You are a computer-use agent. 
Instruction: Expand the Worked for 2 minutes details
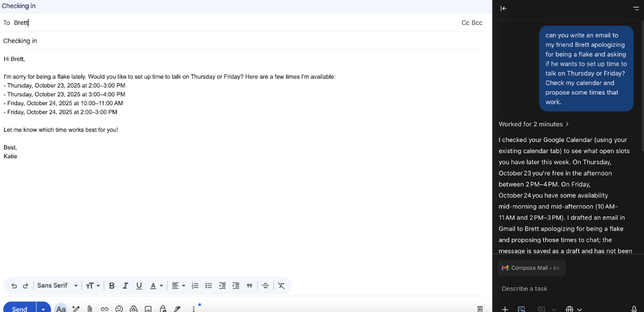534,124
